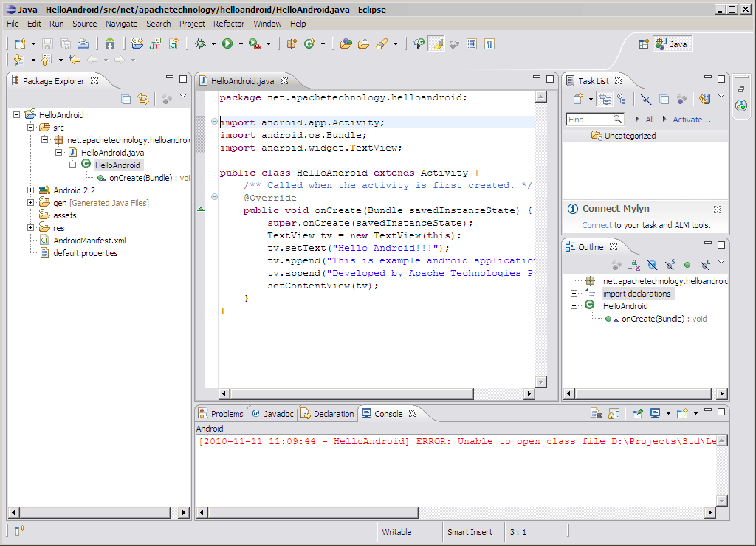Toggle Categorized presentation in Task List
The width and height of the screenshot is (756, 546).
click(x=605, y=100)
